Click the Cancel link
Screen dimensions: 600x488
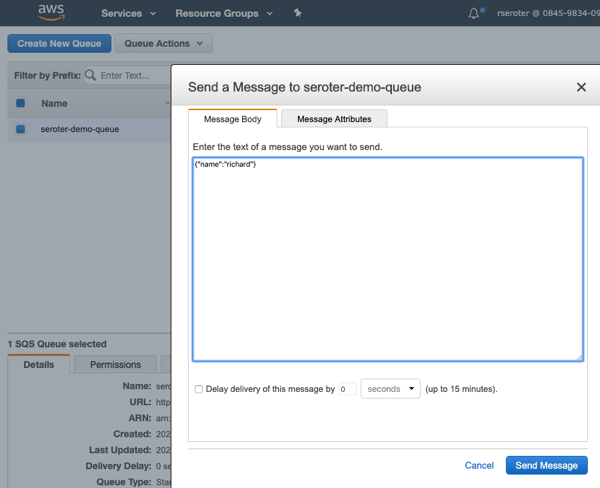[x=479, y=465]
